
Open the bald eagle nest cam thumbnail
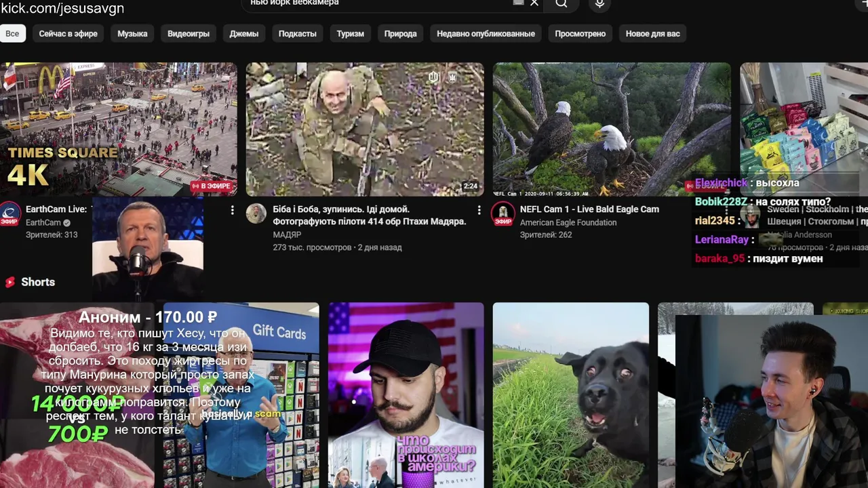click(612, 129)
